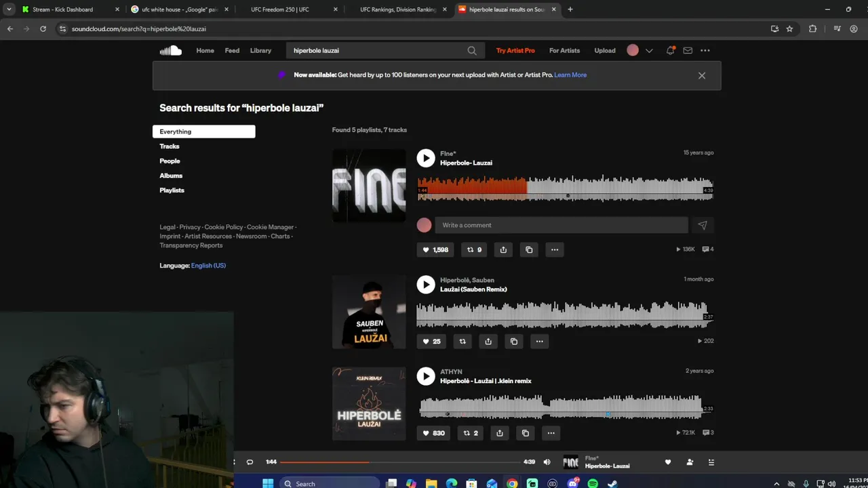Seek in the Fine* track waveform
The width and height of the screenshot is (868, 488).
565,188
